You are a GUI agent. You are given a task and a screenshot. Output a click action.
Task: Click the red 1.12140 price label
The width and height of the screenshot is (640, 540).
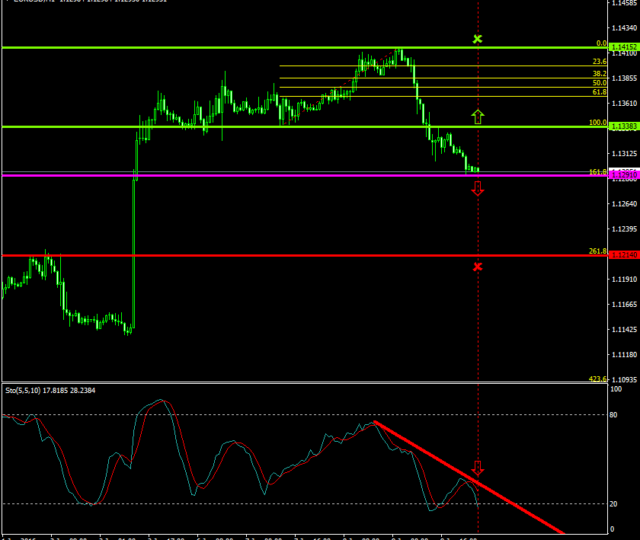(624, 256)
